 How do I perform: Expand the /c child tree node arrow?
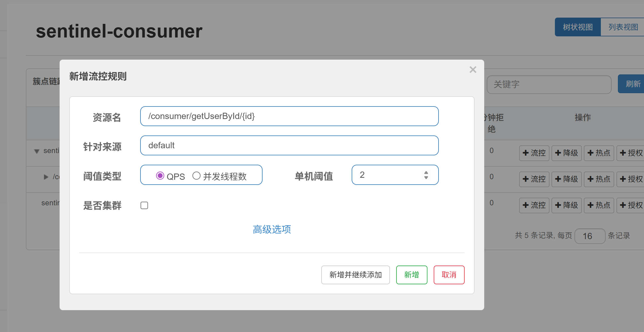pos(46,177)
